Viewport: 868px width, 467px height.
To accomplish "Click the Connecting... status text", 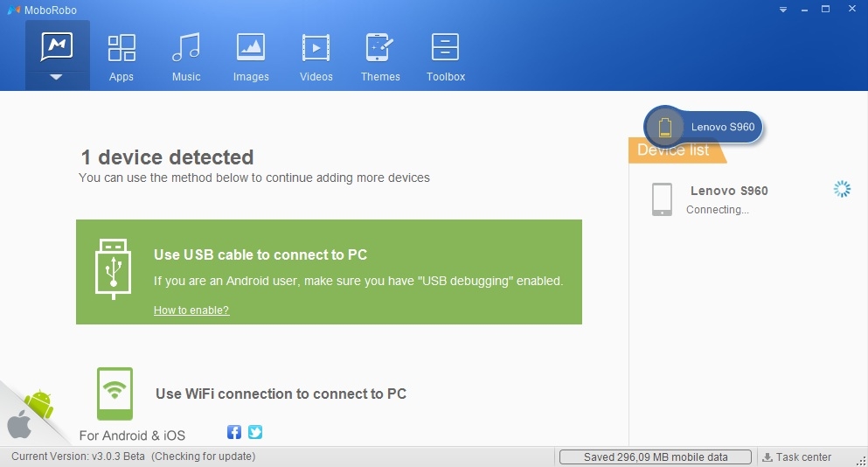I will pyautogui.click(x=718, y=209).
